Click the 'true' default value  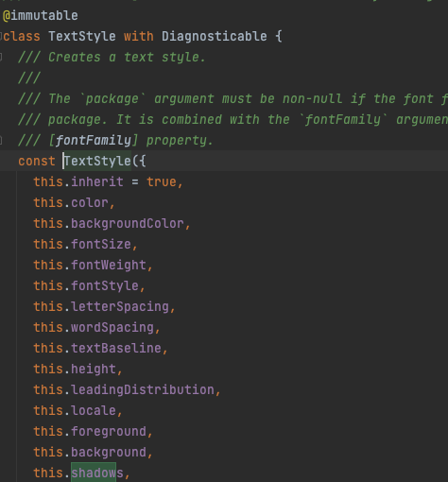[162, 181]
